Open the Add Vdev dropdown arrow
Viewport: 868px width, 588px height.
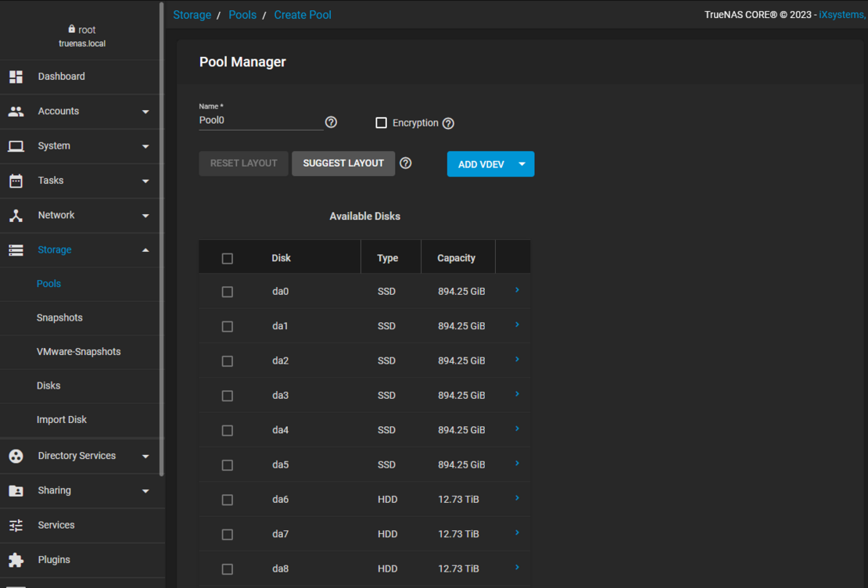pos(522,164)
